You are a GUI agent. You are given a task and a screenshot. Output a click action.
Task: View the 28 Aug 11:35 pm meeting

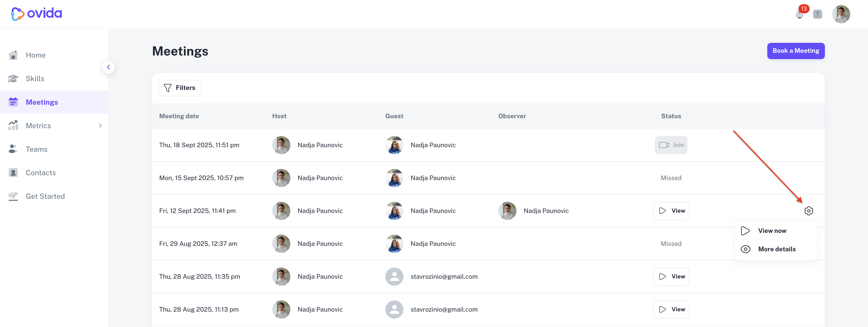point(671,276)
